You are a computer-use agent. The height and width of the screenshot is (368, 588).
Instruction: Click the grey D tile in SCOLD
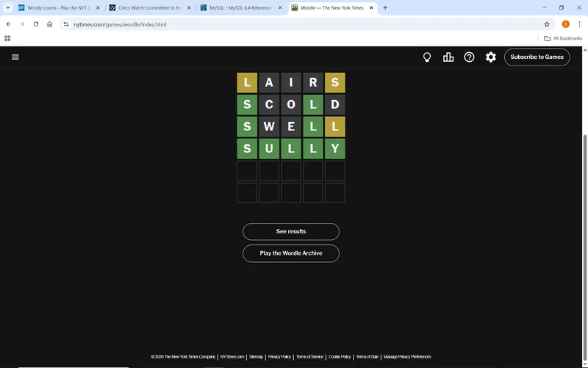(x=335, y=105)
